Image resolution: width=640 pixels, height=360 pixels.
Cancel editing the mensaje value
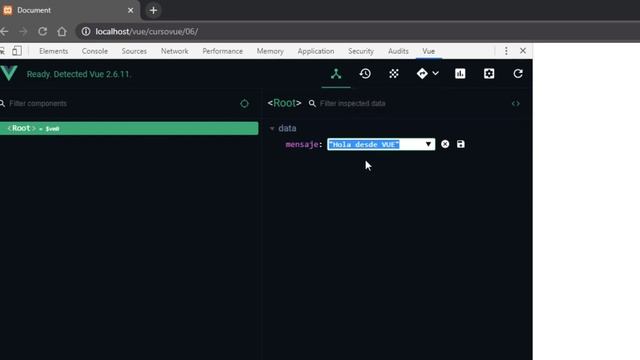pyautogui.click(x=445, y=144)
